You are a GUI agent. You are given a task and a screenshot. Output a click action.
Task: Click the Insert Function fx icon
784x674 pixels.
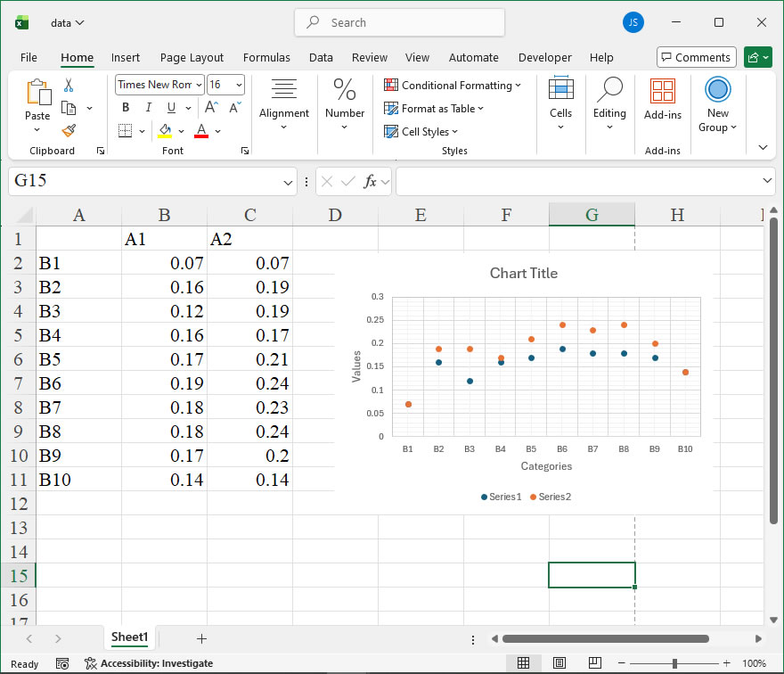[x=371, y=181]
